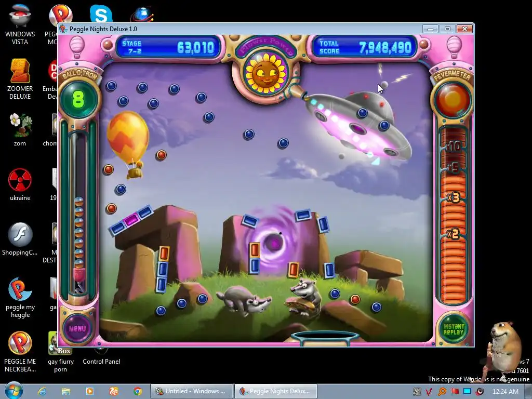Click the yellow-orange hot air balloon
Viewport: 532px width, 399px height.
[128, 144]
